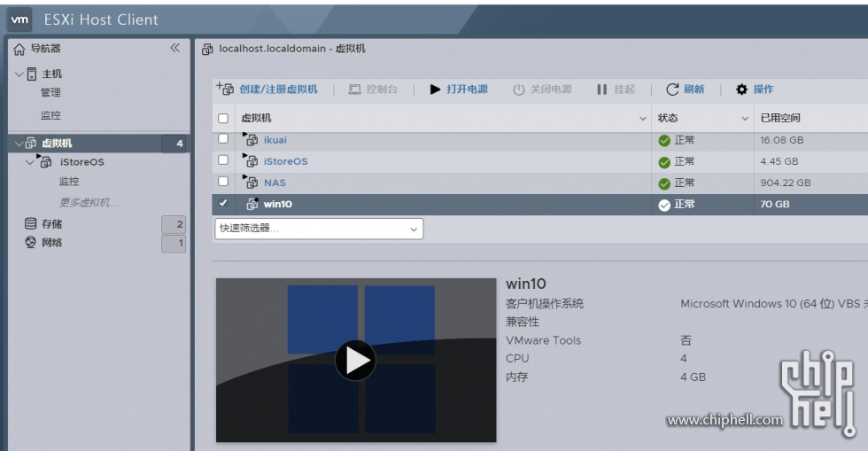The height and width of the screenshot is (451, 868).
Task: Collapse the 虚拟机 tree node
Action: (19, 144)
